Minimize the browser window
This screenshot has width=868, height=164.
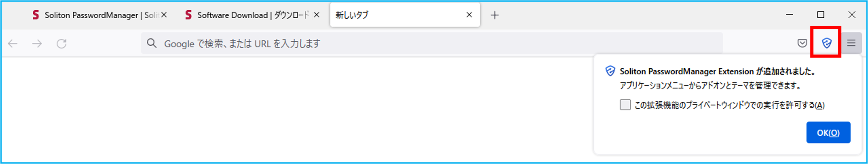[x=789, y=15]
